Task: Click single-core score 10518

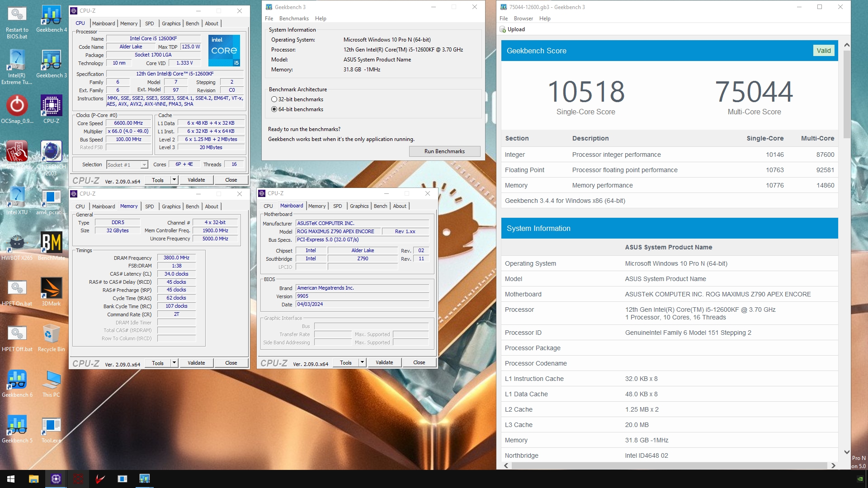Action: pyautogui.click(x=586, y=92)
